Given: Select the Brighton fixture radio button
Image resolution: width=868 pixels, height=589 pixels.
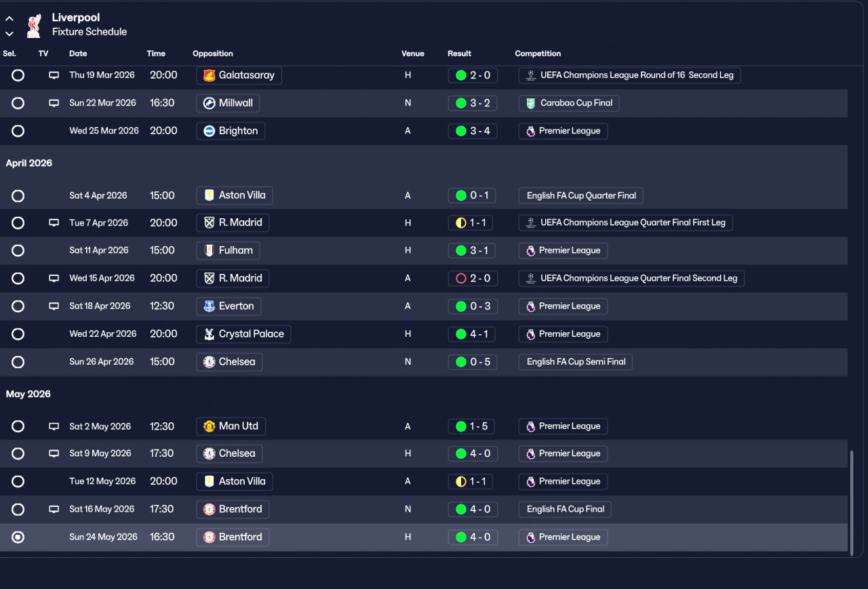Looking at the screenshot, I should tap(18, 131).
